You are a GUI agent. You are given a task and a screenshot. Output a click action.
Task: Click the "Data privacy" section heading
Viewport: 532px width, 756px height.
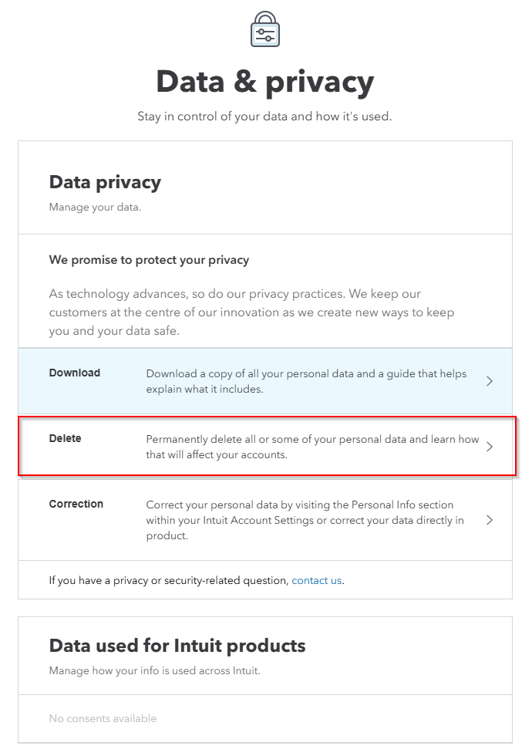pyautogui.click(x=105, y=182)
